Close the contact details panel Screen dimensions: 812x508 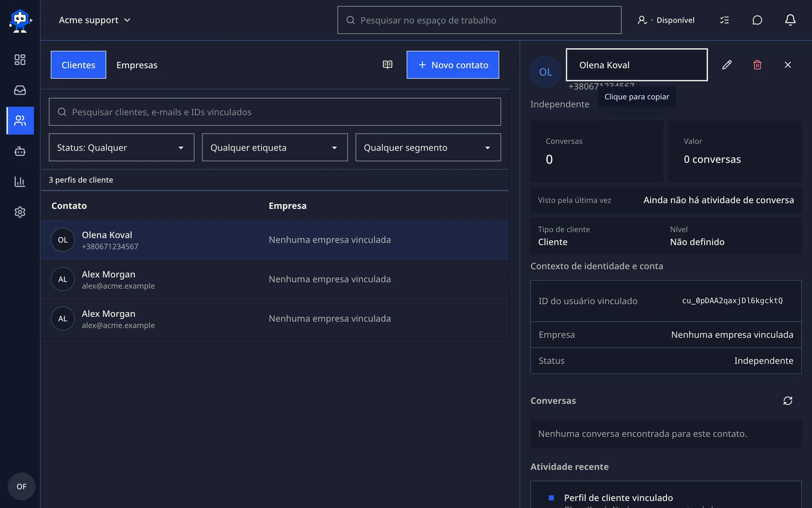click(788, 65)
